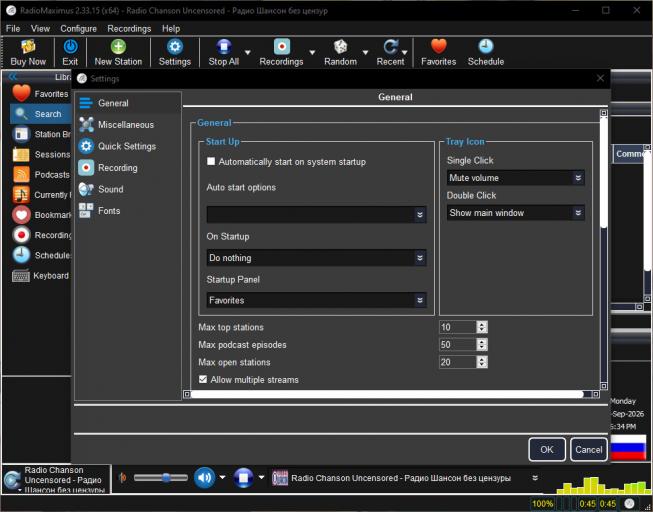
Task: Click the Random dice icon
Action: tap(340, 52)
